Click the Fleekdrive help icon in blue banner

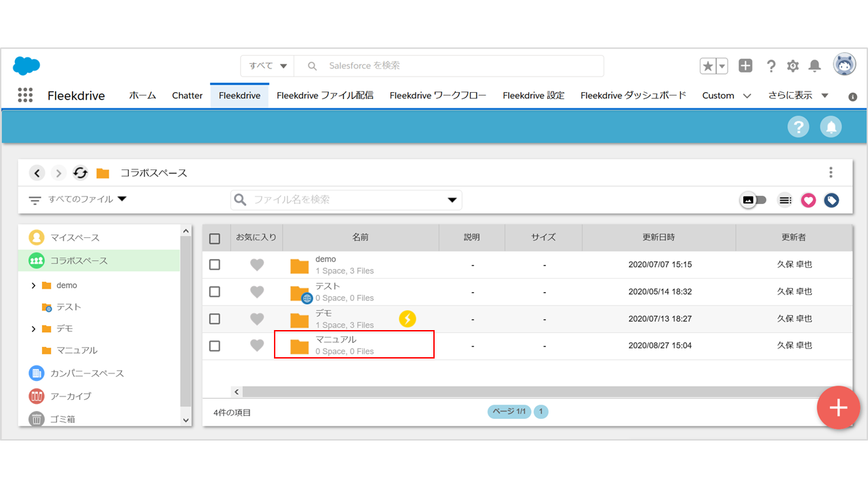[x=798, y=127]
